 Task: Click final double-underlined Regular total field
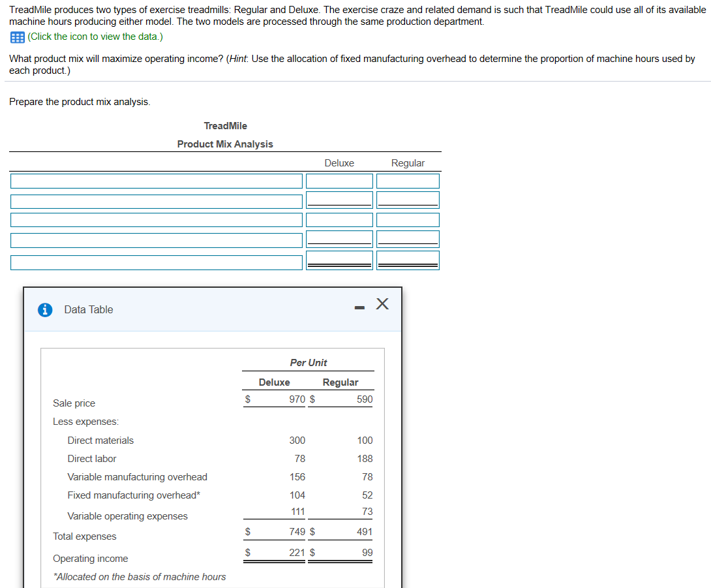[408, 260]
